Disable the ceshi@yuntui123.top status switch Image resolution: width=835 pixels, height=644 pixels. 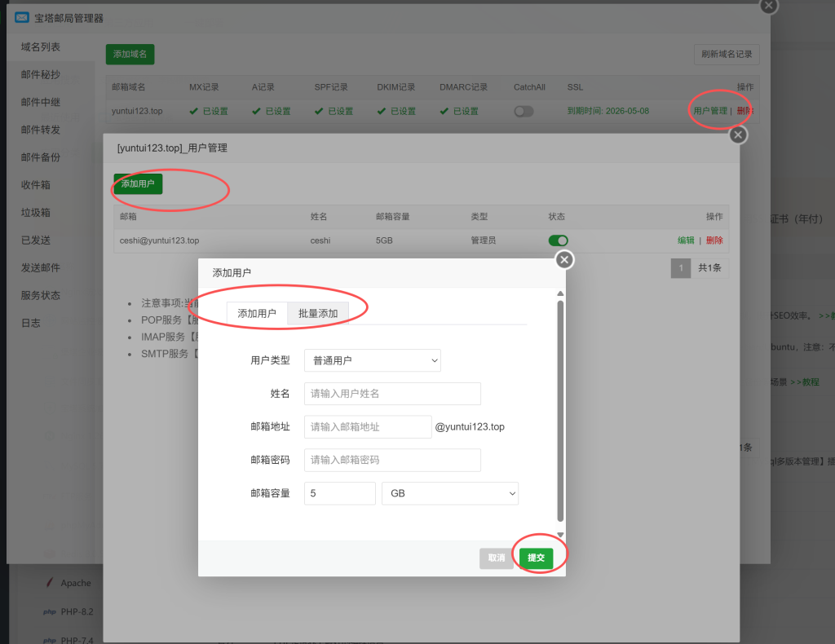click(x=559, y=240)
